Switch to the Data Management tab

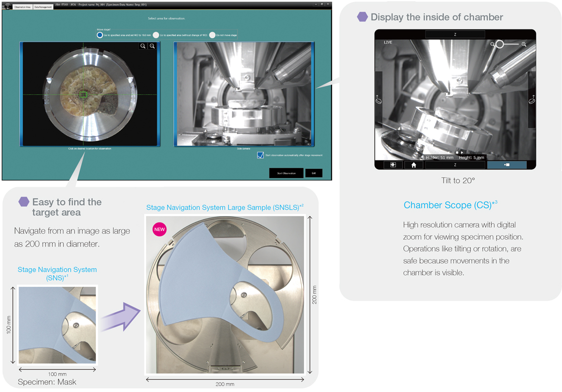pos(43,7)
